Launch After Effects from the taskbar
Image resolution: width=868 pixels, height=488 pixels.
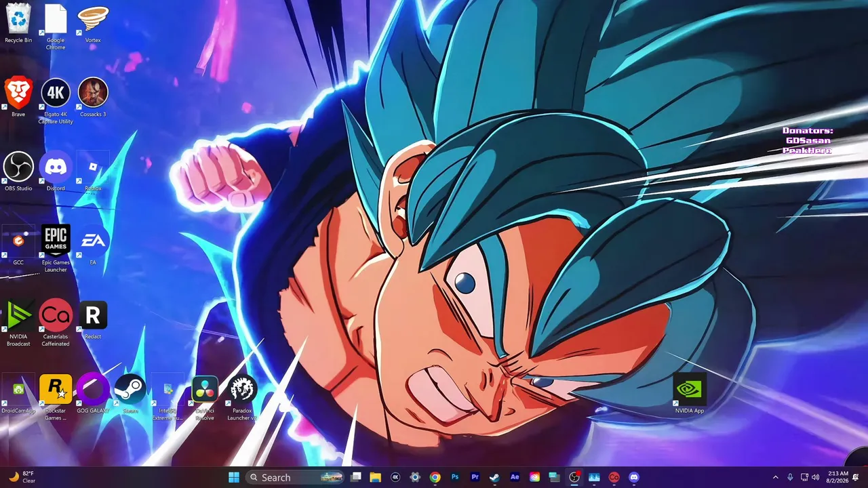pos(515,477)
